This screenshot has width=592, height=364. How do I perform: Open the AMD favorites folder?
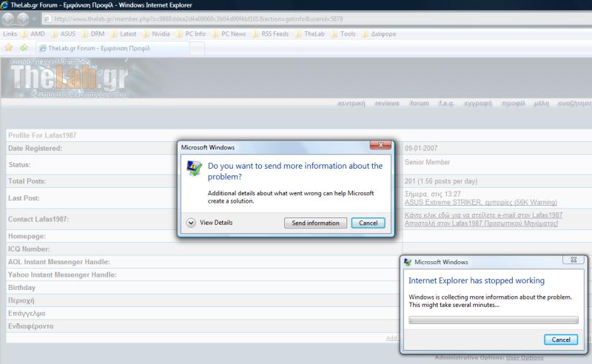[x=33, y=34]
